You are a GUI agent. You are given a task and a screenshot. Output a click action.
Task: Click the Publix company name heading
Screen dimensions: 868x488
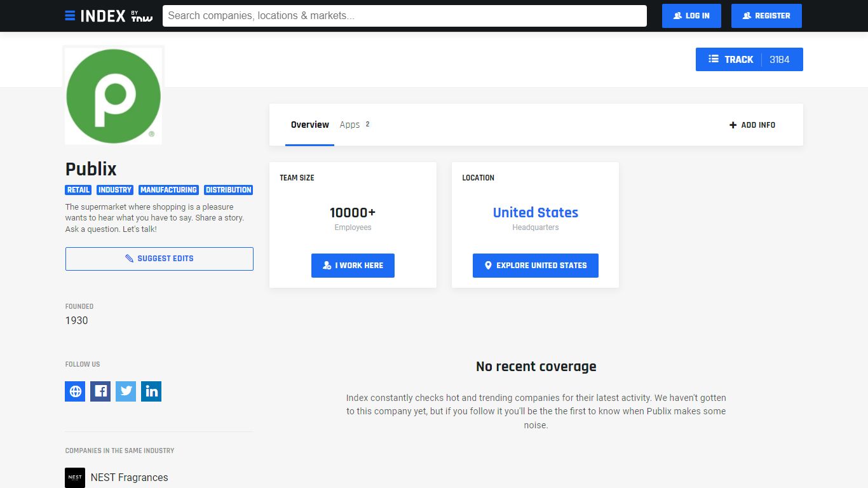(x=91, y=169)
